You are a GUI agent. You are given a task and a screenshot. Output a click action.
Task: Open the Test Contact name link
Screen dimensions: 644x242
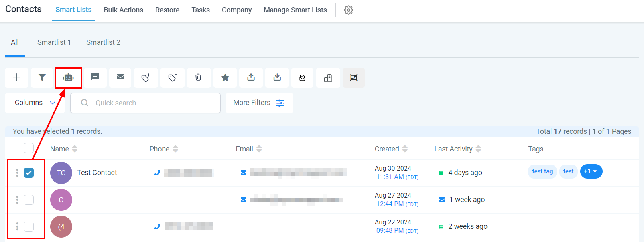[x=97, y=173]
